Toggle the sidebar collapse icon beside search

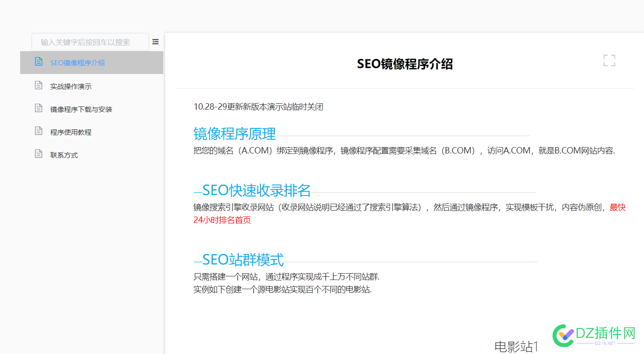[156, 42]
